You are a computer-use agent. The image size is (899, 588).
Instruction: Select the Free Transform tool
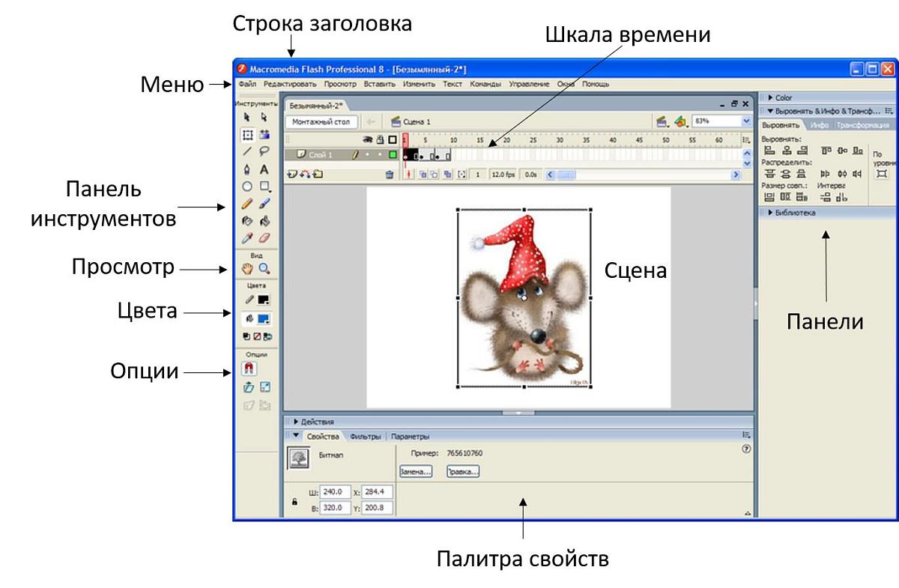(246, 136)
